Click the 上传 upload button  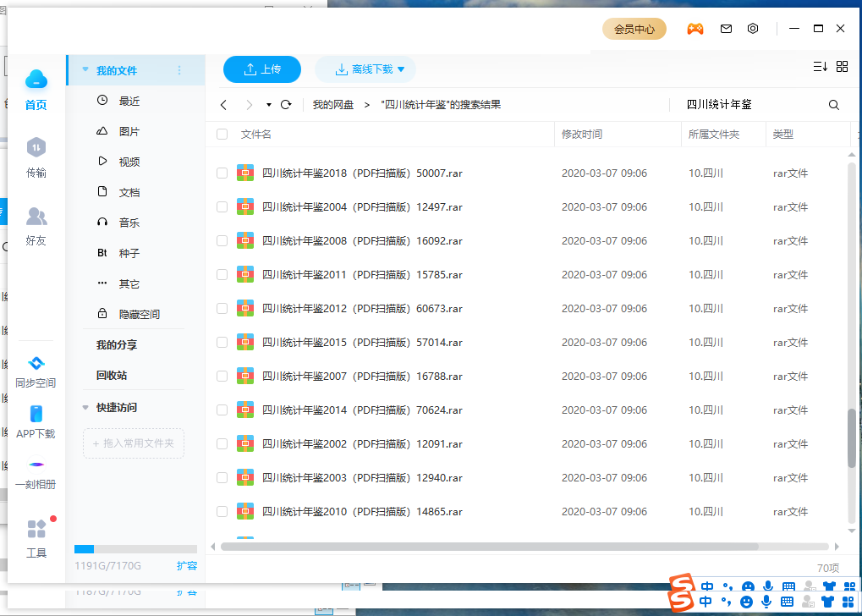(x=262, y=69)
